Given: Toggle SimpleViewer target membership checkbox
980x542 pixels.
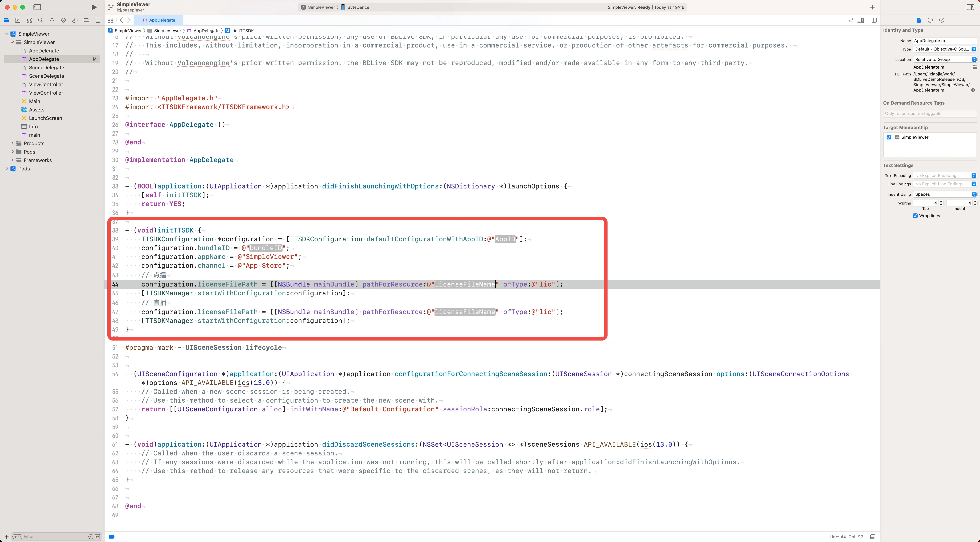Looking at the screenshot, I should [889, 137].
